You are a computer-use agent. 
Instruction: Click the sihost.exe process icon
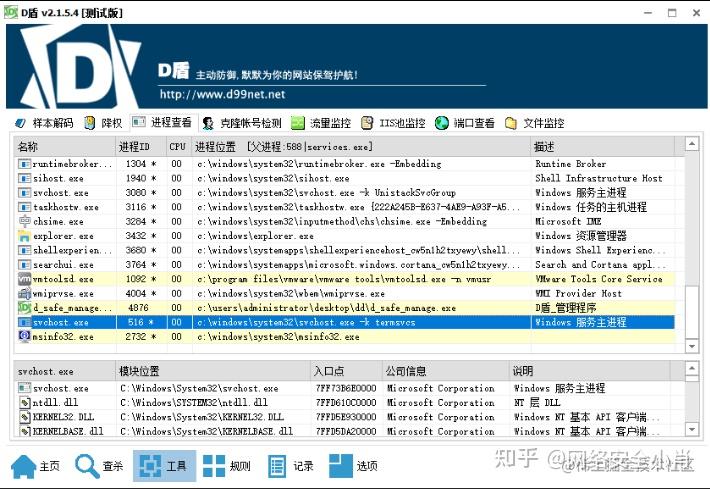[x=24, y=178]
